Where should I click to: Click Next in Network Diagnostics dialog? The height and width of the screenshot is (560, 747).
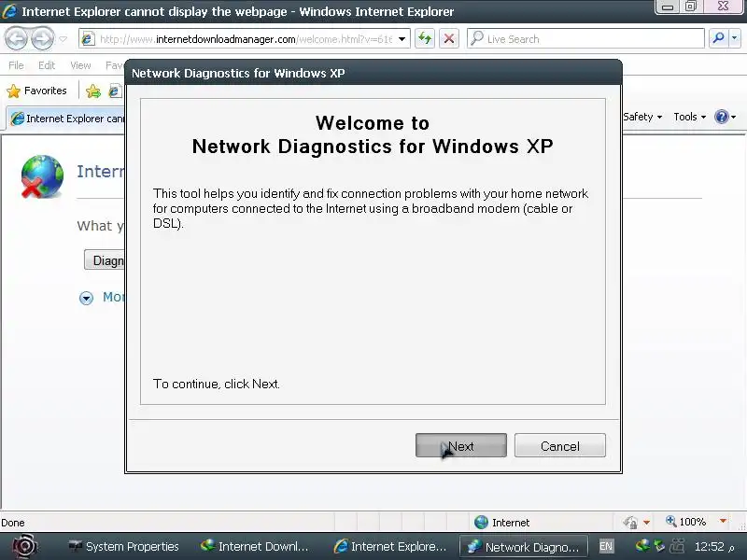point(460,446)
